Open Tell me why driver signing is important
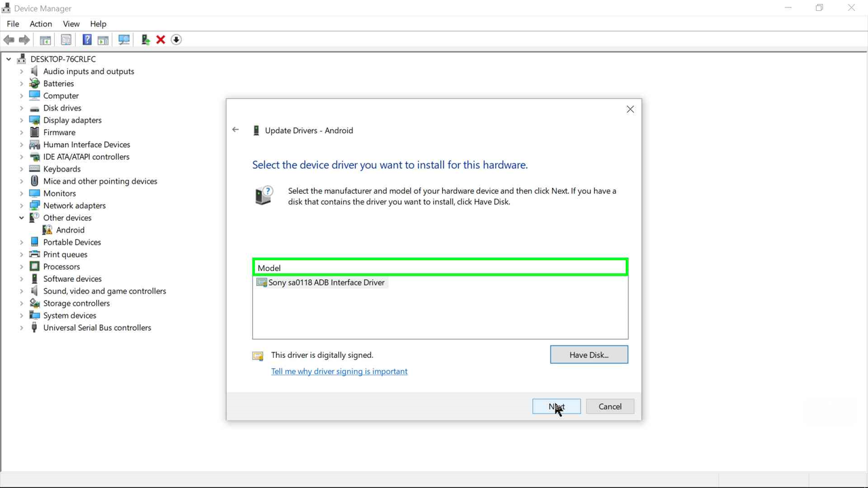 click(339, 371)
